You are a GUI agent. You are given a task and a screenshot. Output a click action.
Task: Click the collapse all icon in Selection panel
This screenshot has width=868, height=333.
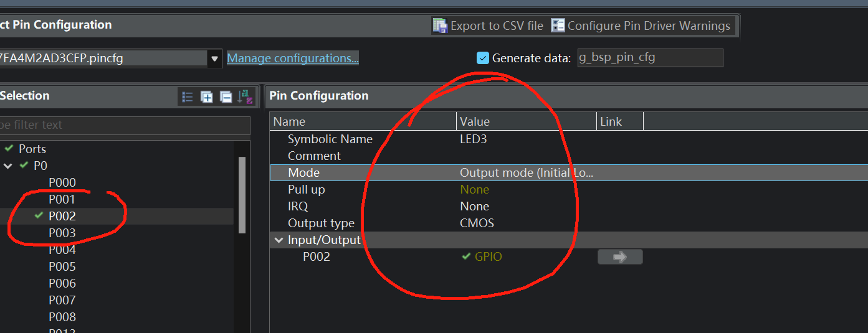coord(226,96)
